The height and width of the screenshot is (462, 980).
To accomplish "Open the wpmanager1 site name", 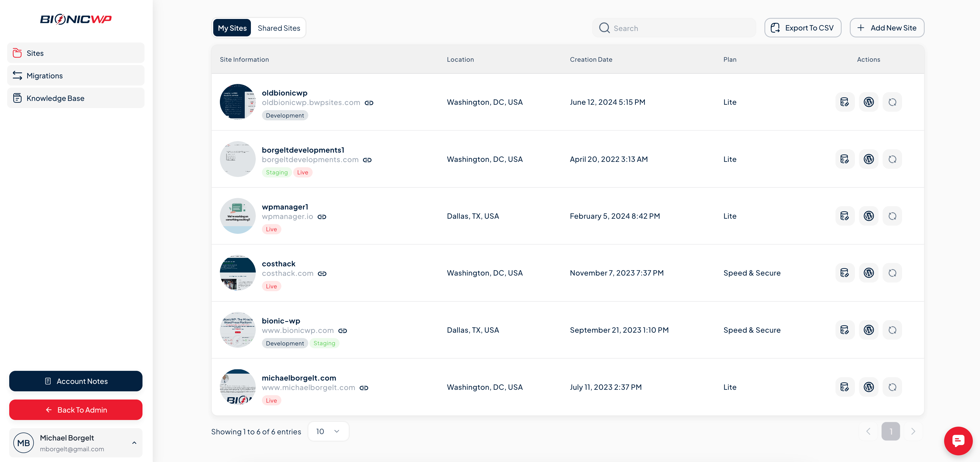I will pyautogui.click(x=285, y=207).
